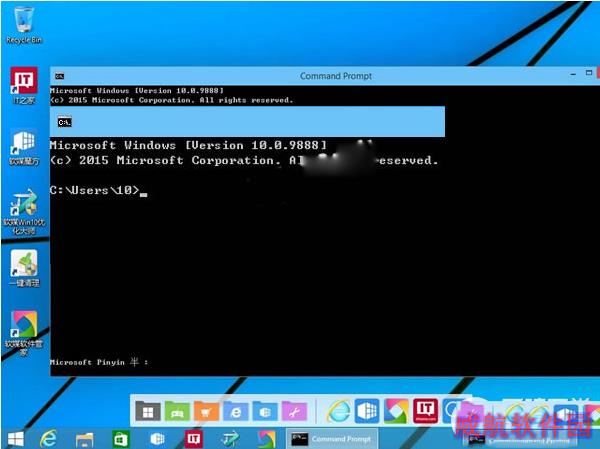Open the gray Windows-tile folder in dock

click(148, 411)
